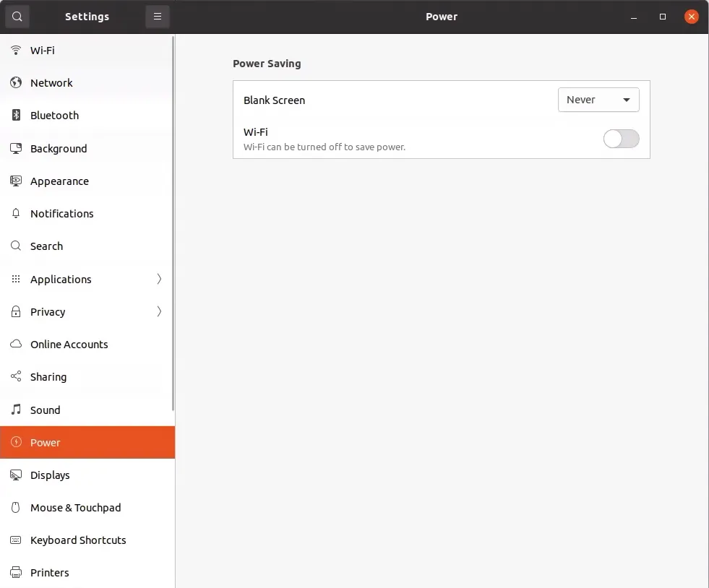Maximize the Settings window

[x=663, y=17]
